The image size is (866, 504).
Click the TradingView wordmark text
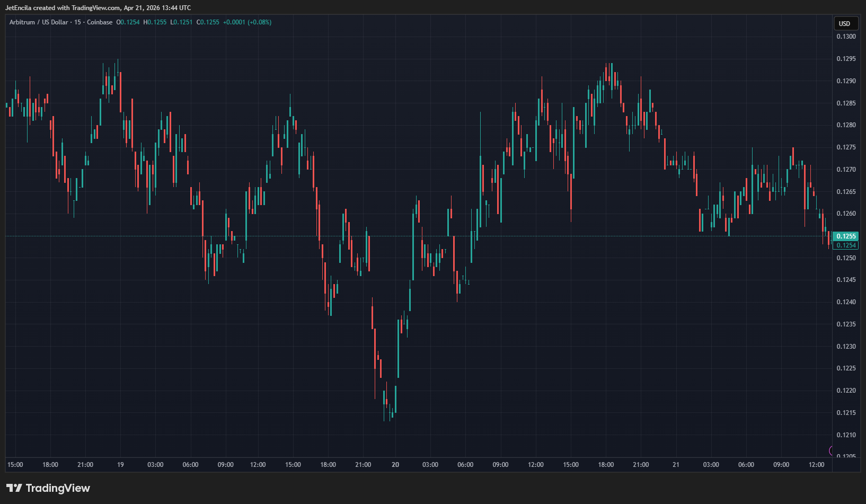tap(58, 488)
